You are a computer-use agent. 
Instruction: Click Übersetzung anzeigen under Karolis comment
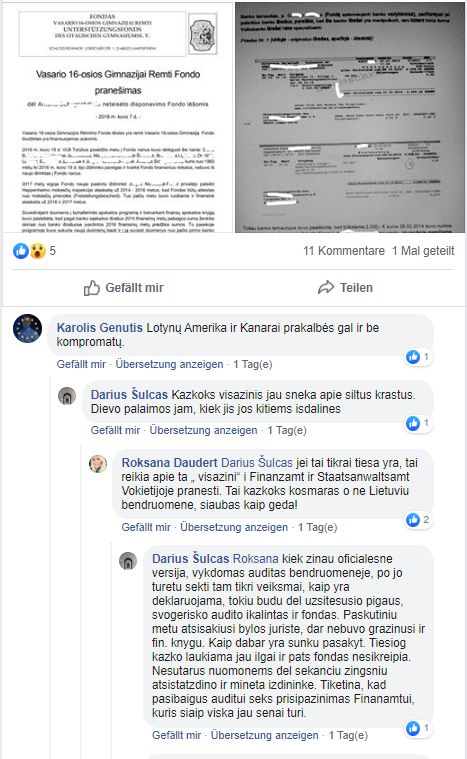click(x=169, y=364)
